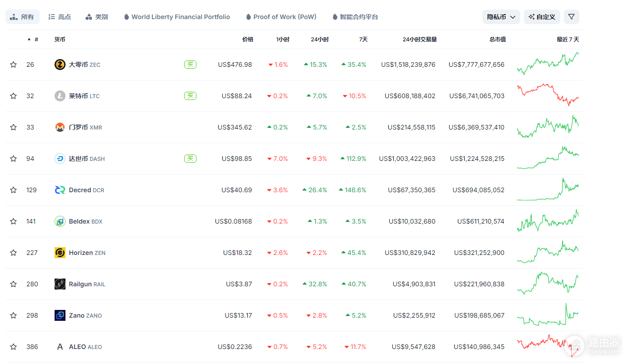The image size is (628, 364).
Task: Click the Zano coin logo
Action: point(60,315)
